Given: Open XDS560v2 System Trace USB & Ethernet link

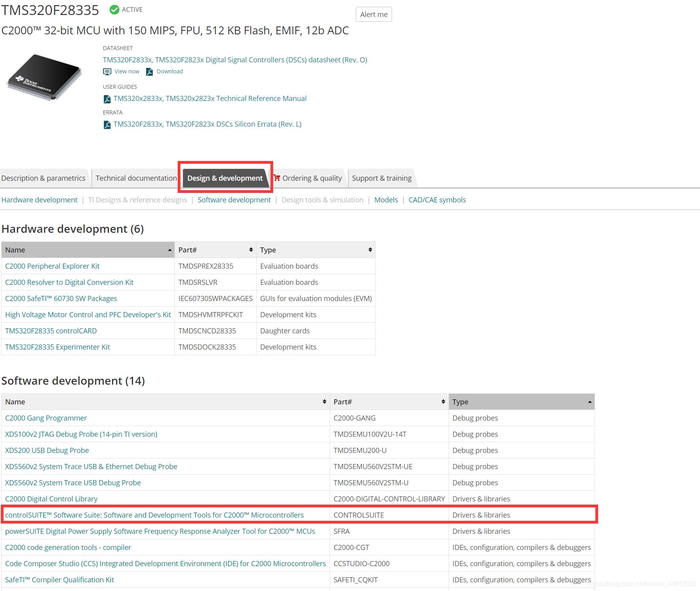Looking at the screenshot, I should 91,467.
